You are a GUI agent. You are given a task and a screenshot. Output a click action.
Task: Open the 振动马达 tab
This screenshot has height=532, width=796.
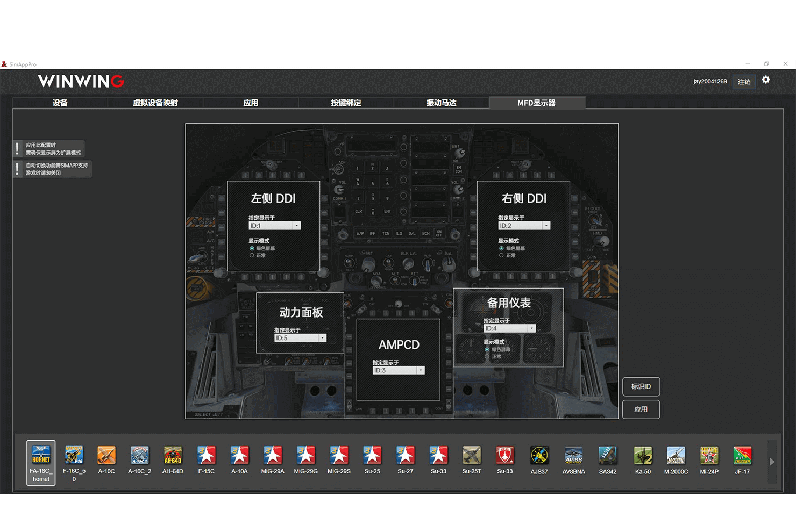coord(441,103)
